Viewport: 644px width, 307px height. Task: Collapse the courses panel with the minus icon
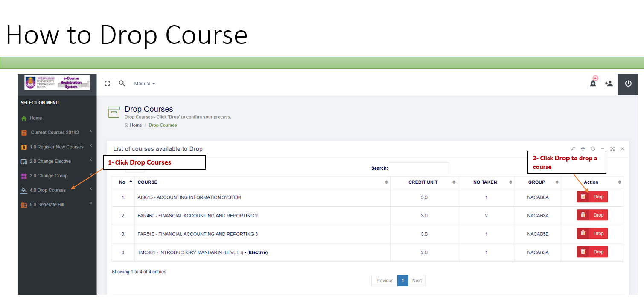pos(603,148)
